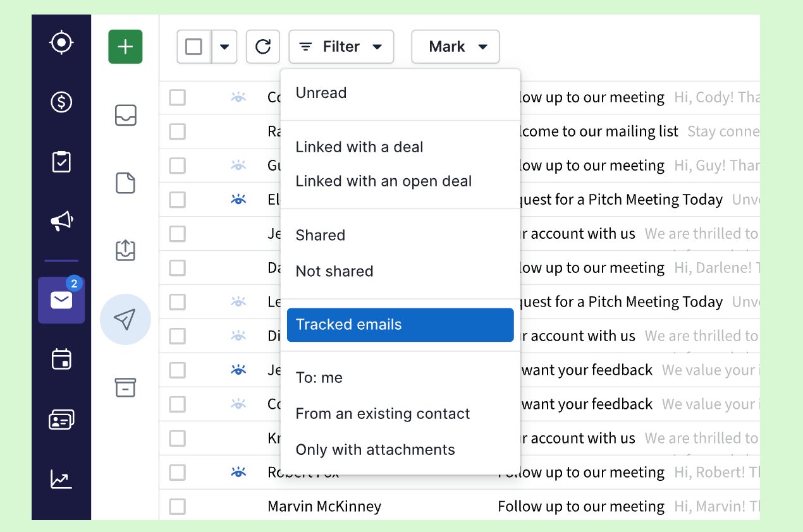Click the green plus compose button

click(125, 47)
